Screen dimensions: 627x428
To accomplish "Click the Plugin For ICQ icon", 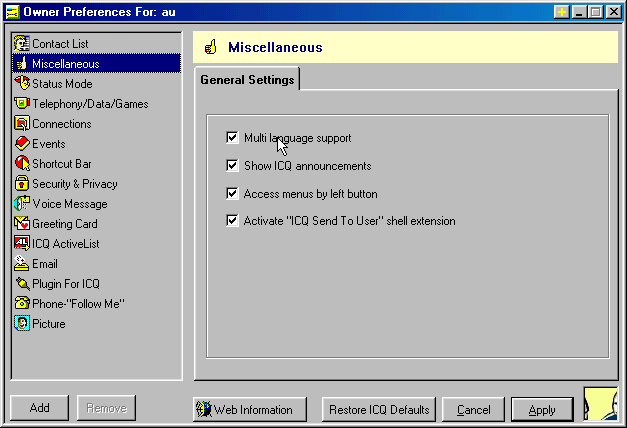I will (x=22, y=284).
